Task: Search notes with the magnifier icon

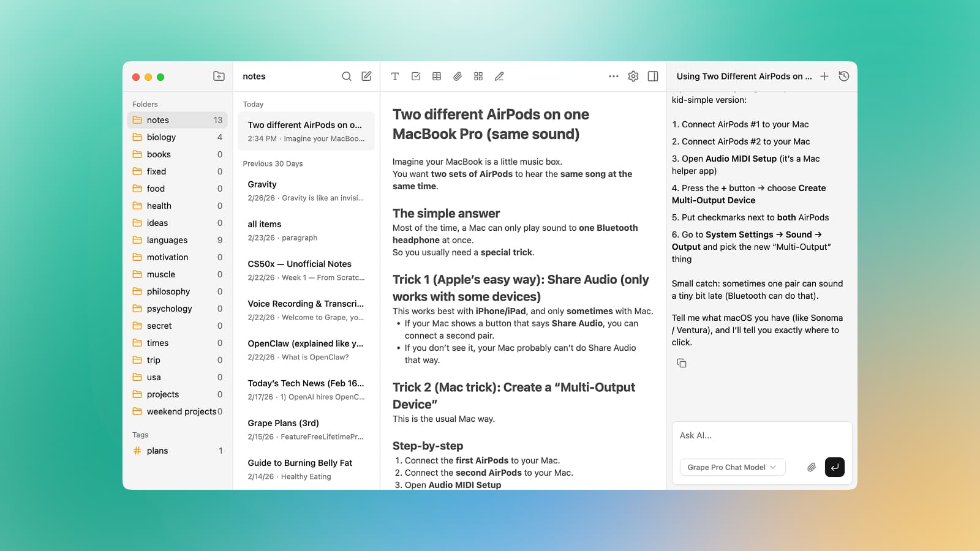Action: [347, 77]
